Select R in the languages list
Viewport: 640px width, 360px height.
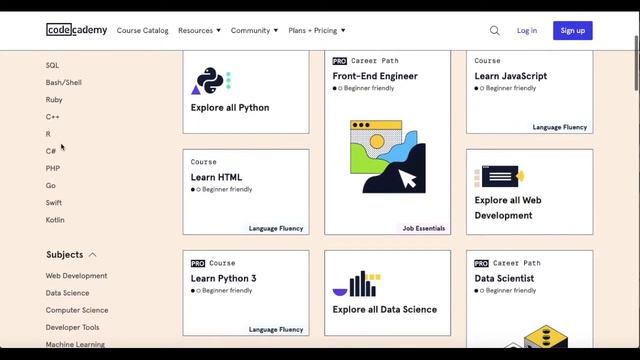(48, 134)
